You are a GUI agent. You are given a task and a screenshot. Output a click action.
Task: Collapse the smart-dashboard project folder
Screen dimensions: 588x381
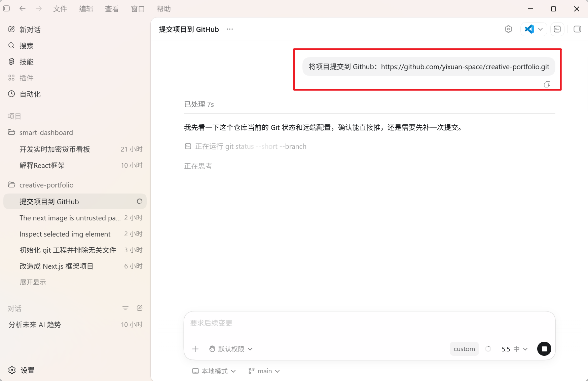pyautogui.click(x=75, y=132)
